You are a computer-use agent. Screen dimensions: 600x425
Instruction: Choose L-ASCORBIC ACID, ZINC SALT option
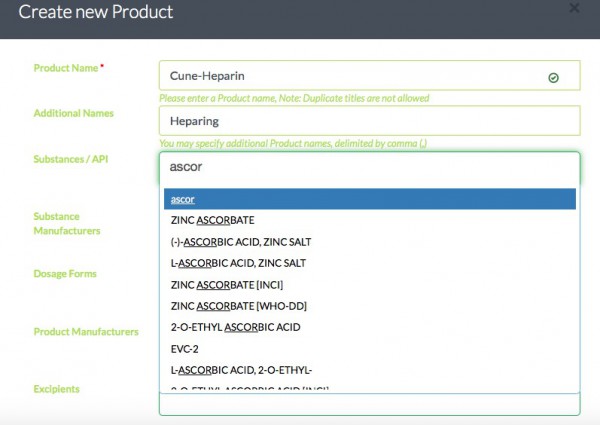[370, 263]
